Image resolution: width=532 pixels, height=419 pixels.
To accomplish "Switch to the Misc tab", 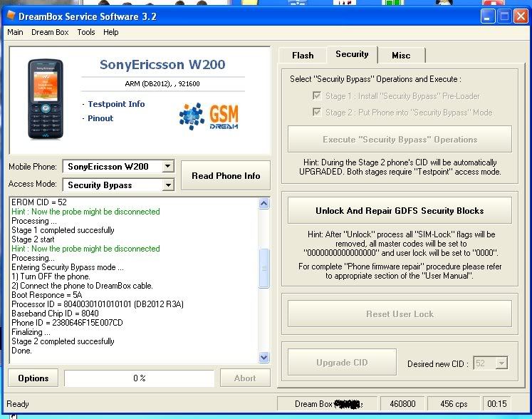I will 401,56.
